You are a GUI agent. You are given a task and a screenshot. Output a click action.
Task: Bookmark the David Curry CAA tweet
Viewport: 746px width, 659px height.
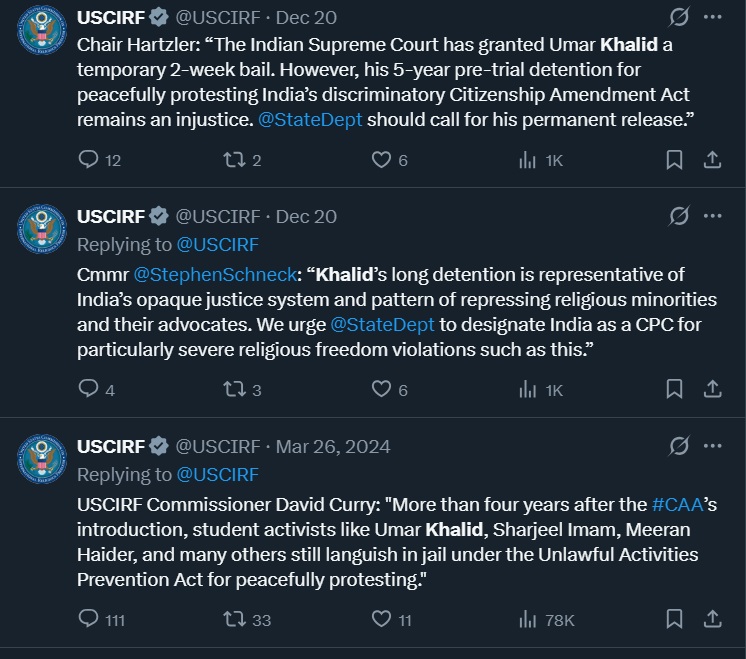pyautogui.click(x=675, y=620)
